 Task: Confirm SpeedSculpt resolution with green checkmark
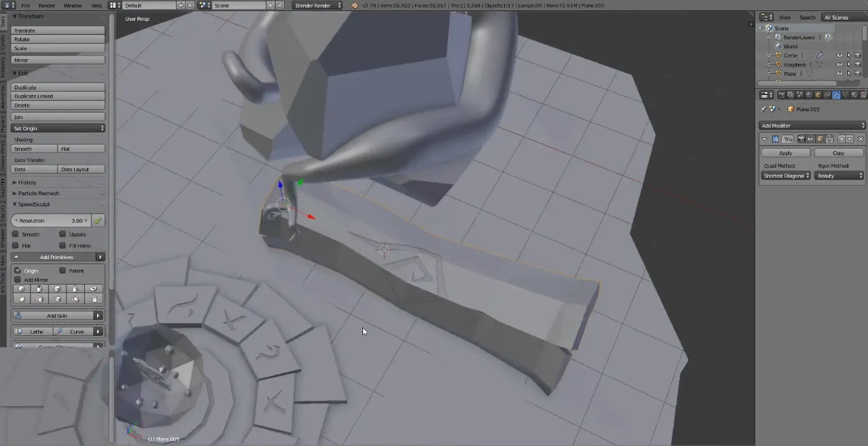pyautogui.click(x=98, y=220)
